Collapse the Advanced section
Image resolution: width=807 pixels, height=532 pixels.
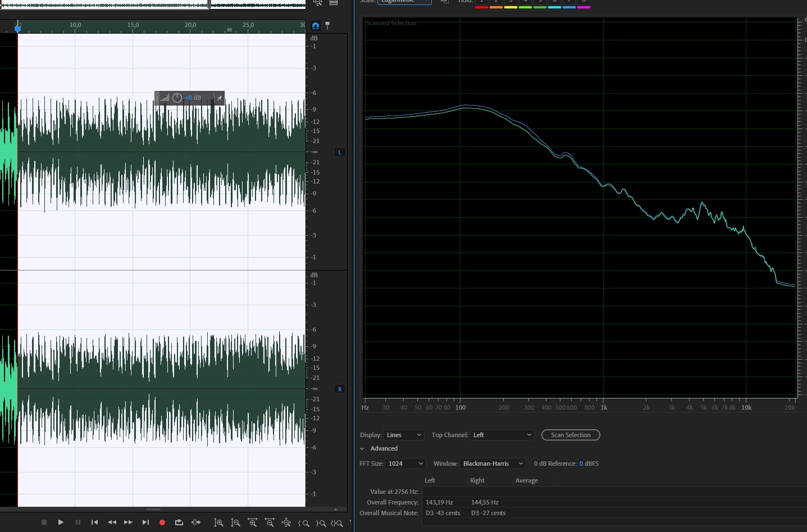tap(362, 449)
